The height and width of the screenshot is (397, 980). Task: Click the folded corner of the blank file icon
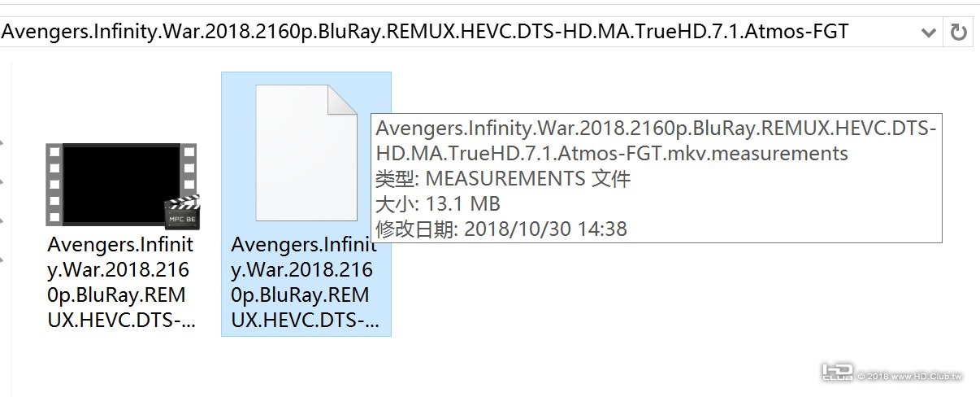(x=342, y=100)
